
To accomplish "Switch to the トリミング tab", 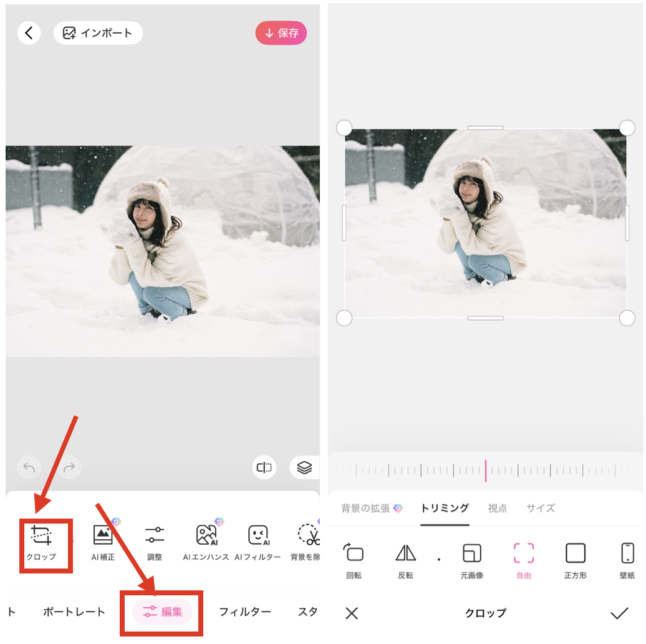I will (445, 508).
